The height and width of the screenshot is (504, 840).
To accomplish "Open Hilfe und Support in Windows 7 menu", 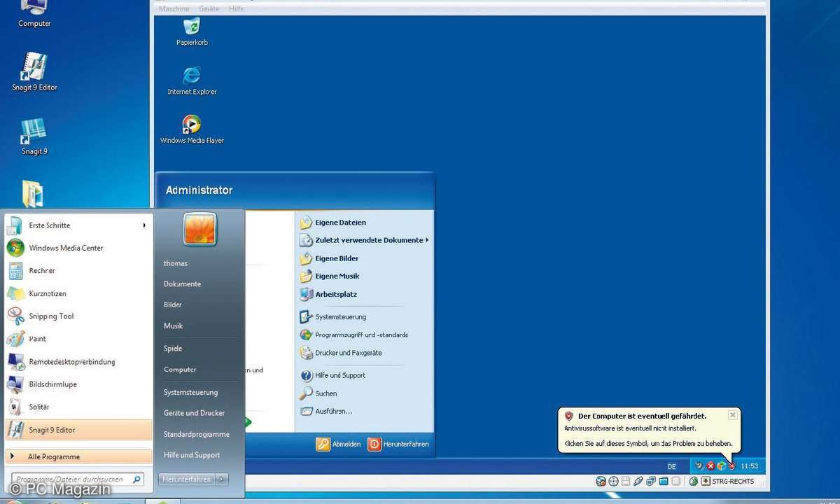I will (192, 455).
